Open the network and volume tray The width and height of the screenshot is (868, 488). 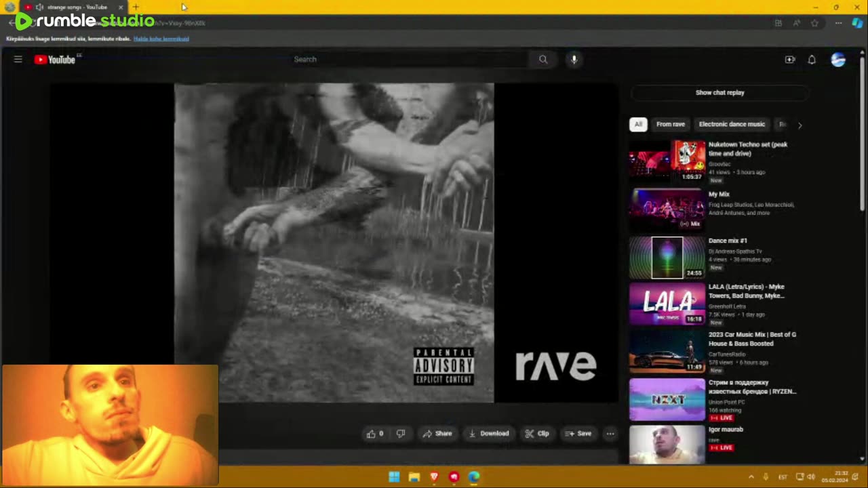click(805, 477)
